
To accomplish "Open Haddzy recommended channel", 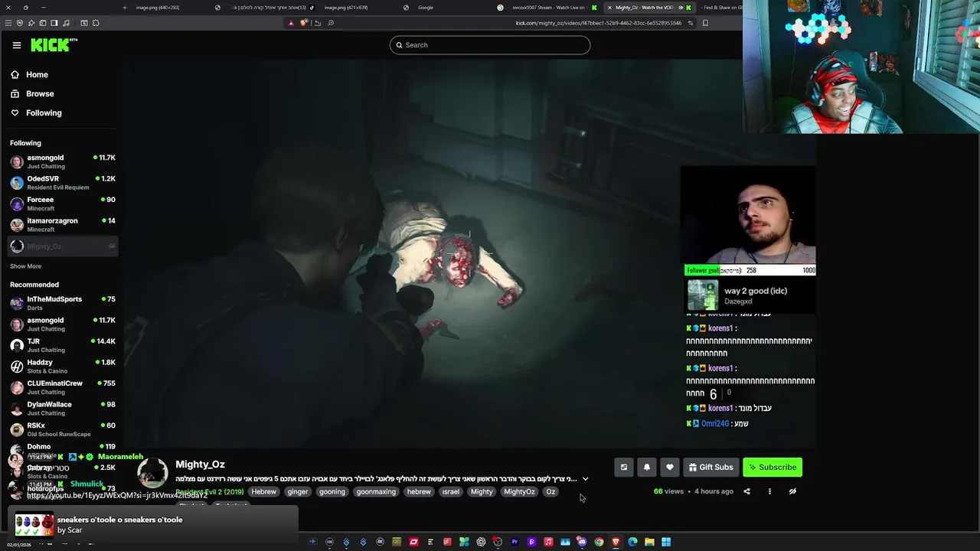I will 63,367.
